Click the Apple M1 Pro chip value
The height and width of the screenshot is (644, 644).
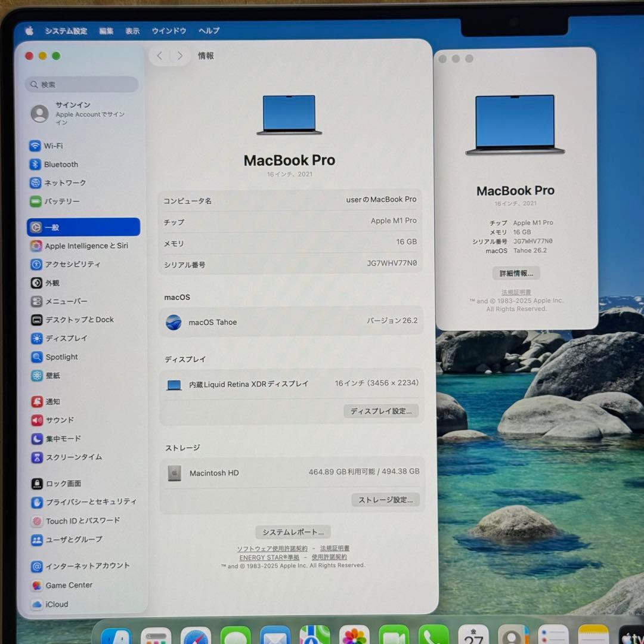tap(394, 221)
